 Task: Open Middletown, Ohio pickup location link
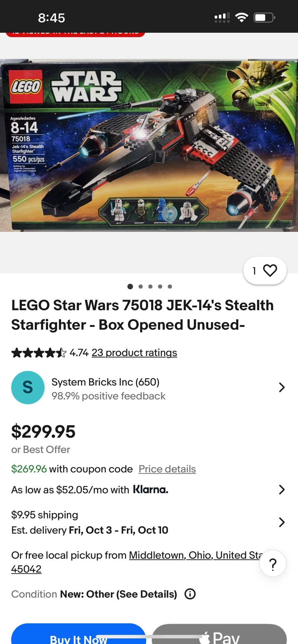(x=195, y=555)
